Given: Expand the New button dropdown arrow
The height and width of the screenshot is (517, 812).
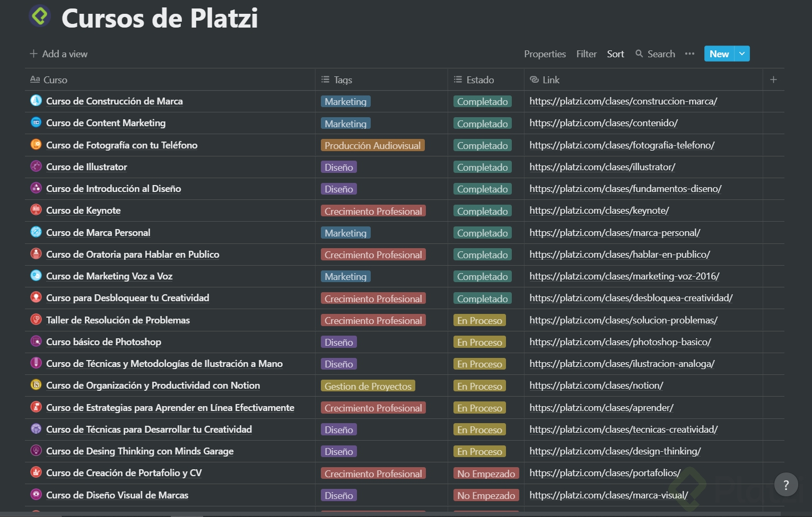Looking at the screenshot, I should (x=742, y=54).
